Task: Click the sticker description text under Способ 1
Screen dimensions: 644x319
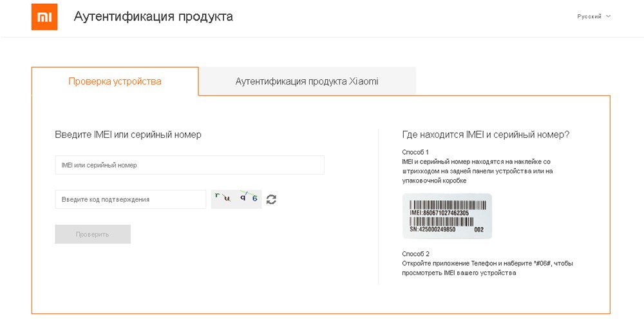Action: pos(477,171)
